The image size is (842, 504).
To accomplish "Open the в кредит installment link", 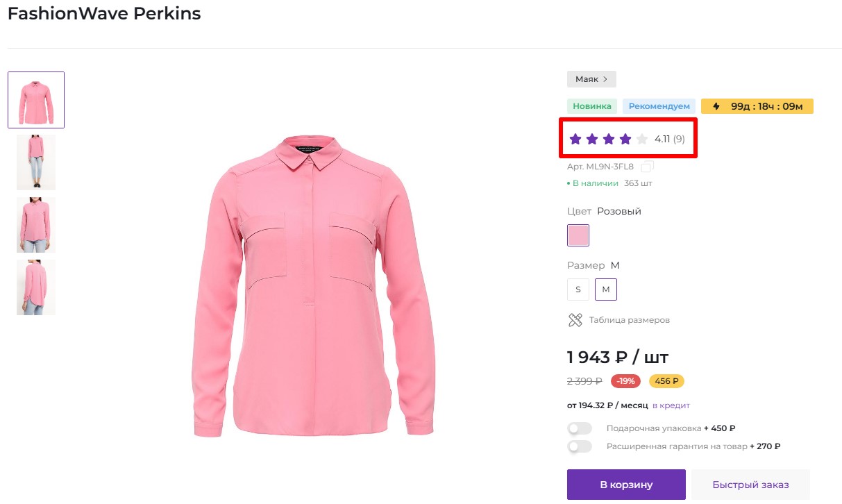I will (x=671, y=405).
